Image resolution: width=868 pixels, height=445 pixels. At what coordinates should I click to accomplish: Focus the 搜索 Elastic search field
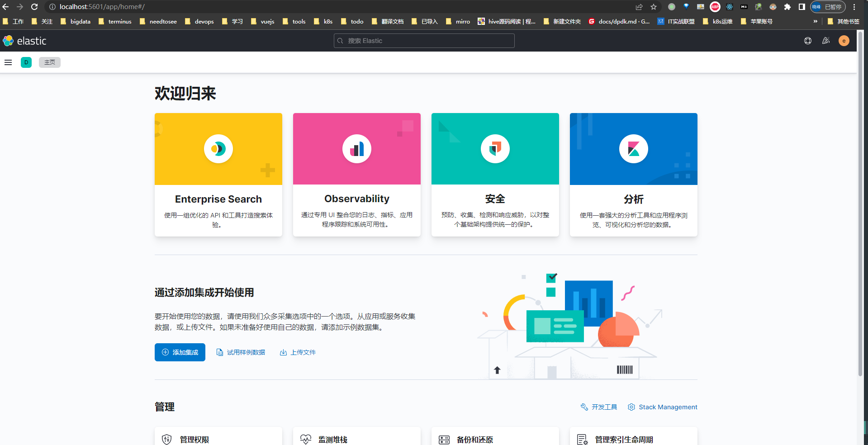[x=424, y=41]
